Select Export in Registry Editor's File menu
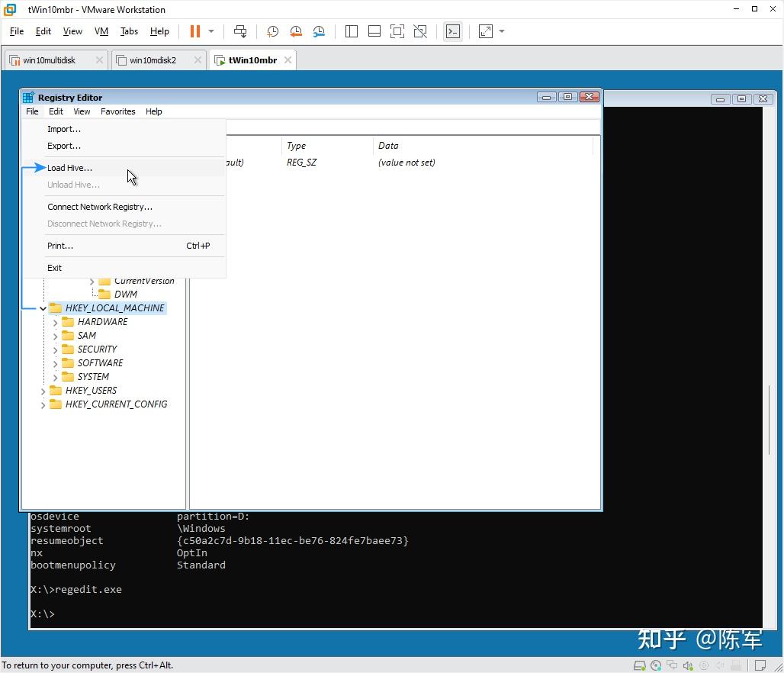This screenshot has height=673, width=784. pyautogui.click(x=63, y=146)
